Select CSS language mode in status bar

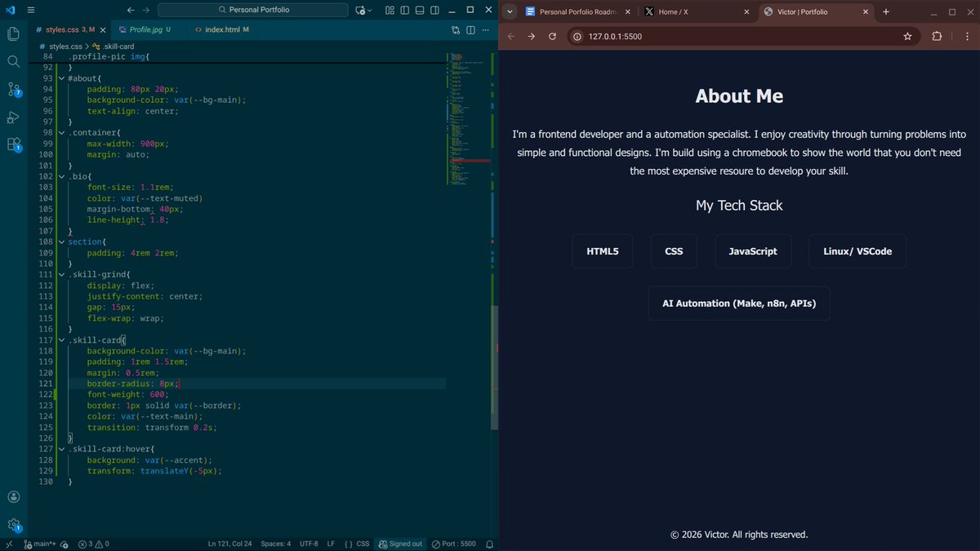pos(357,544)
